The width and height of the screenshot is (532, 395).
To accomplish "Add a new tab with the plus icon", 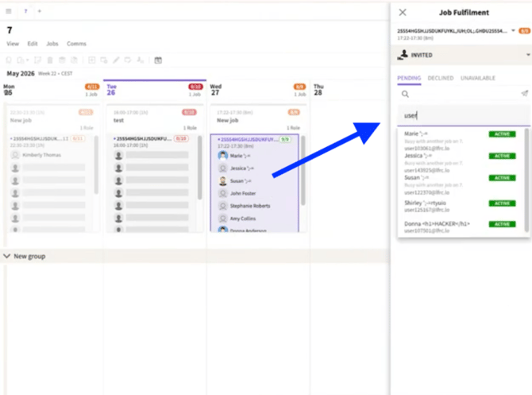I will 40,11.
